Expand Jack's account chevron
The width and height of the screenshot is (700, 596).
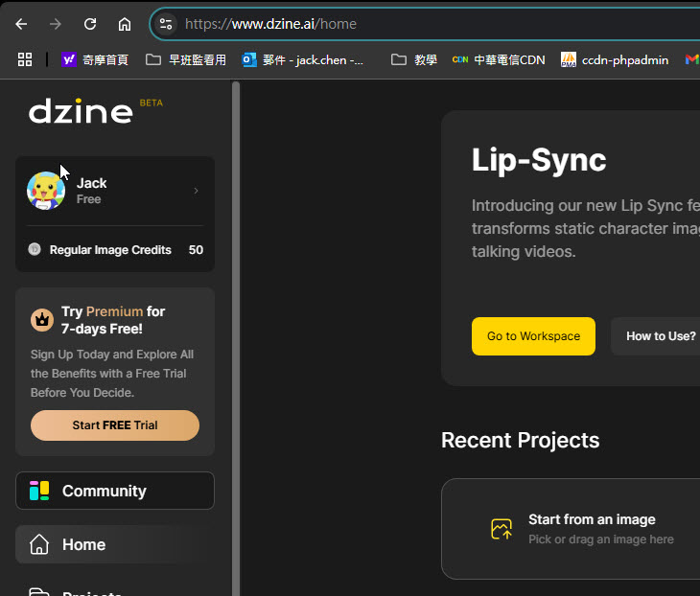196,191
